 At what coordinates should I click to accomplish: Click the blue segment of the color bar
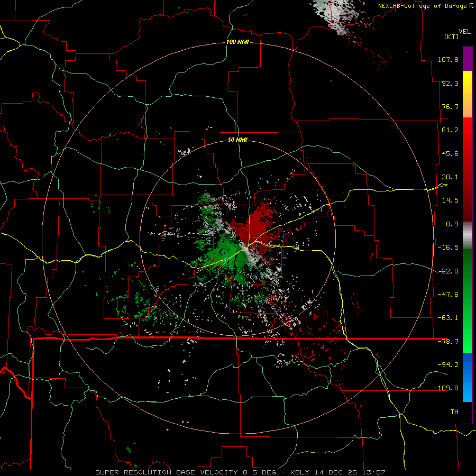pos(467,377)
